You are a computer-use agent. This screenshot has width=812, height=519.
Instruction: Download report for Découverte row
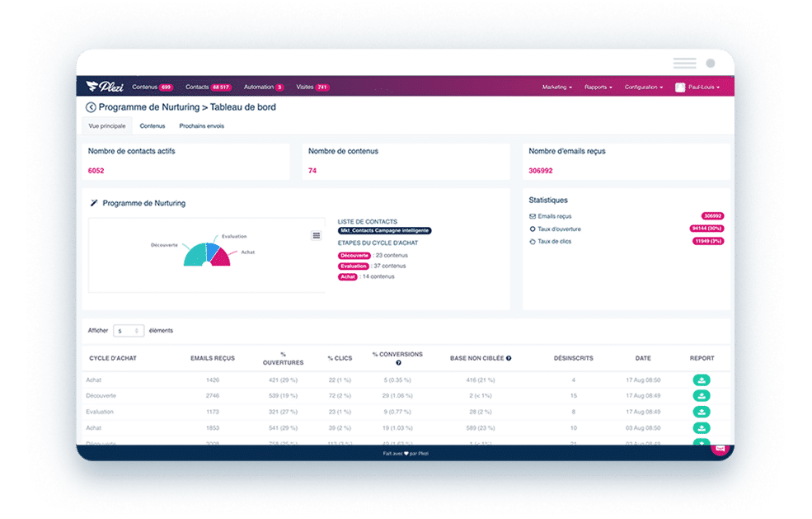point(702,396)
